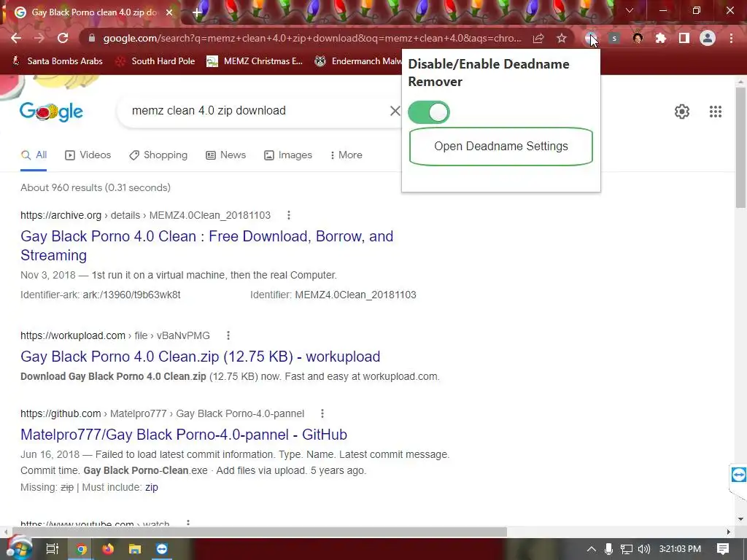
Task: Switch to the Shopping tab
Action: (x=158, y=155)
